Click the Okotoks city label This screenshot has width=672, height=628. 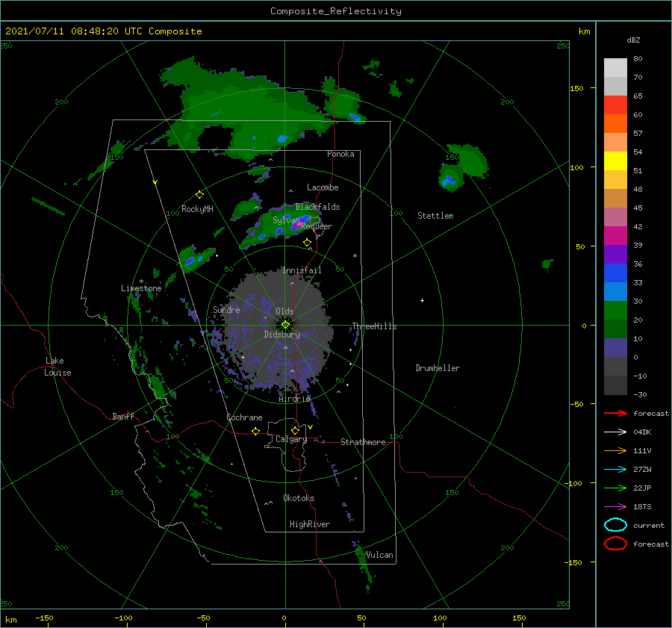pos(299,498)
